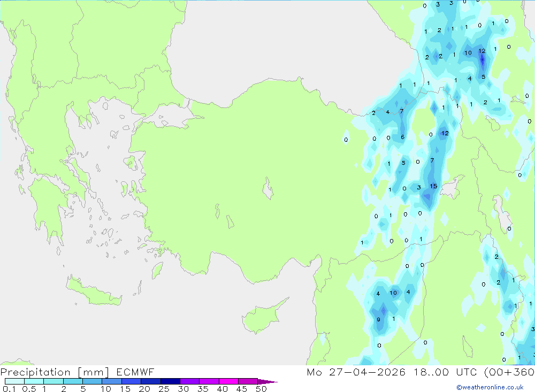
Task: Click the "30" legend scale label
Action: pos(183,389)
